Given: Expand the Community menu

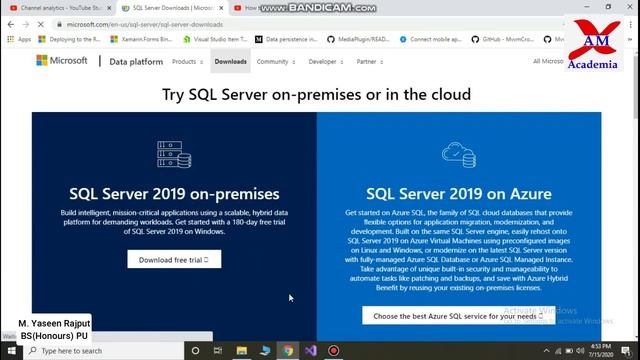Looking at the screenshot, I should pyautogui.click(x=276, y=62).
